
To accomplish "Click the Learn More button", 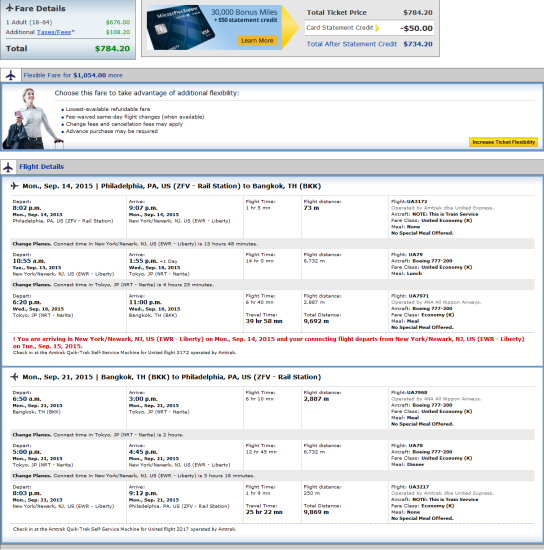I will tap(257, 40).
